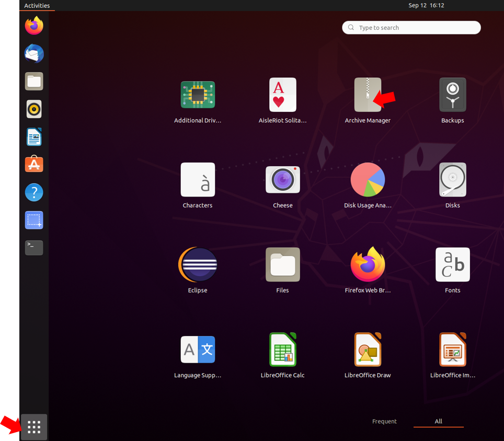Launch Thunderbird Mail from the dock
The height and width of the screenshot is (441, 504).
pyautogui.click(x=34, y=53)
